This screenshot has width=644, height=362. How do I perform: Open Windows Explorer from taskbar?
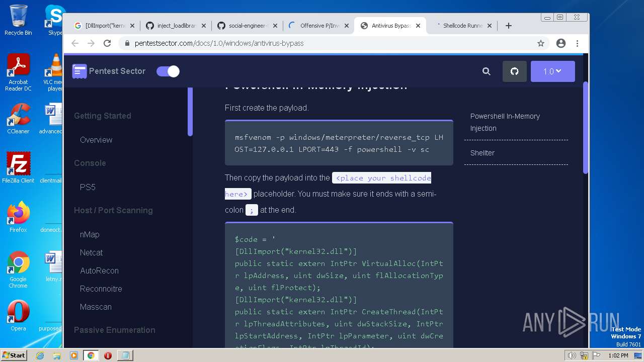click(57, 355)
